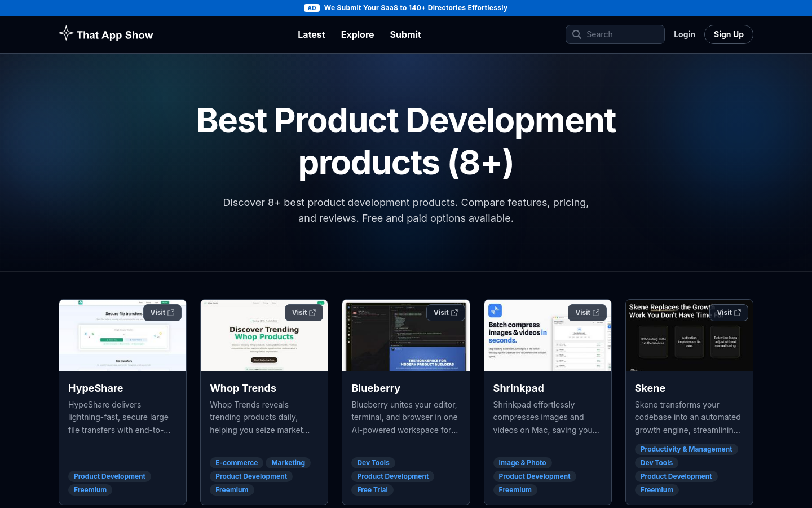Click the 'Best Product Development products' heading
This screenshot has width=812, height=508.
pos(406,141)
